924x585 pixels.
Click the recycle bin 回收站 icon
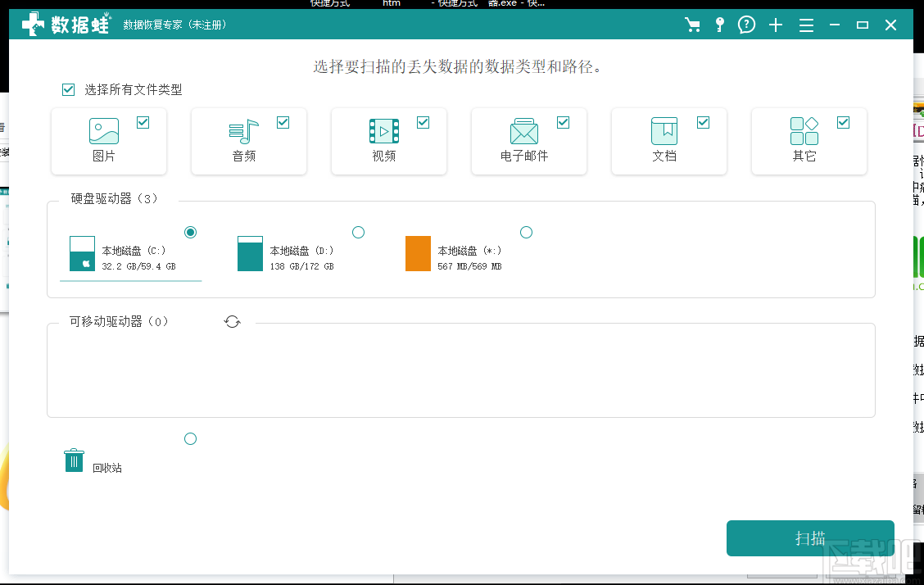pyautogui.click(x=75, y=460)
